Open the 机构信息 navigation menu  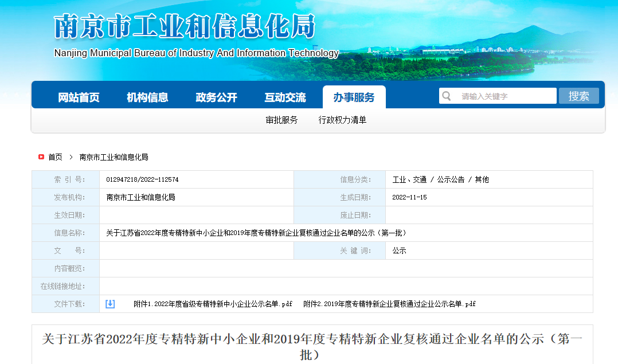tap(147, 97)
